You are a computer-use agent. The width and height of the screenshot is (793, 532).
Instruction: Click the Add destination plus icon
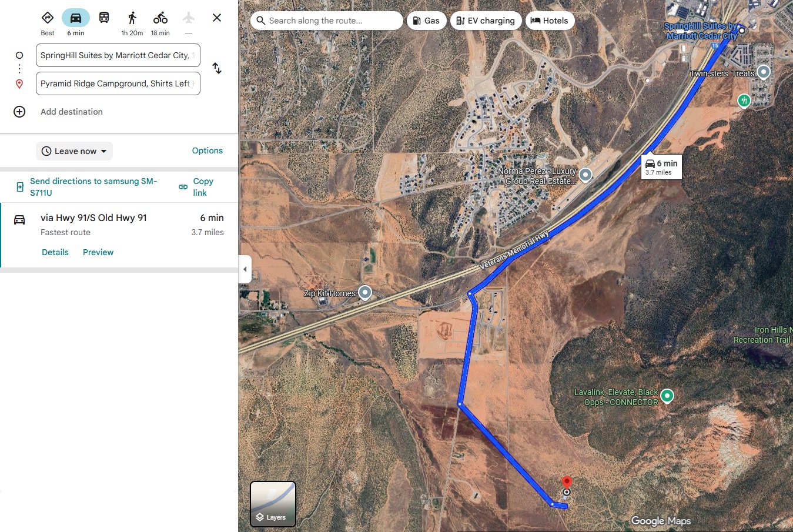pos(19,112)
